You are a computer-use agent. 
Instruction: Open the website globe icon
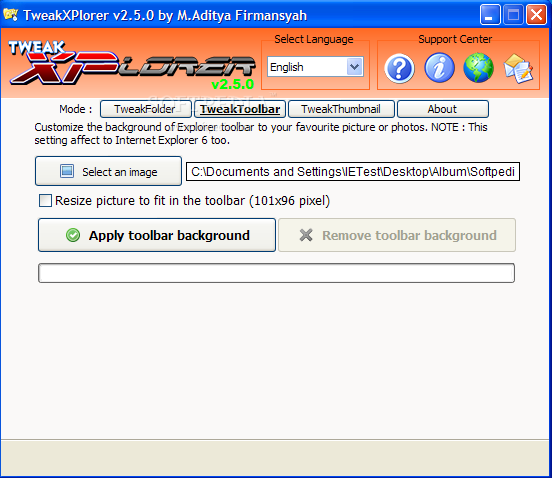coord(478,68)
